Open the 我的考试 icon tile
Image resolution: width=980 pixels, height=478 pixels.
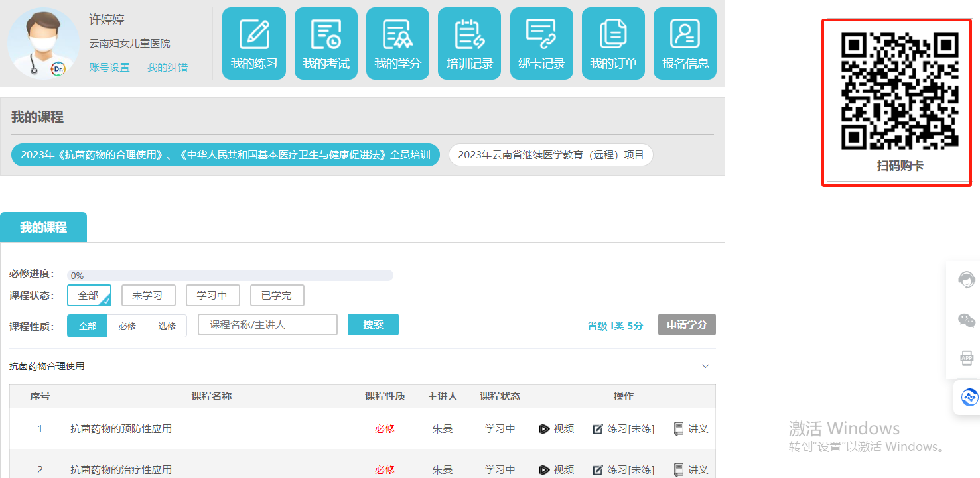pos(326,44)
